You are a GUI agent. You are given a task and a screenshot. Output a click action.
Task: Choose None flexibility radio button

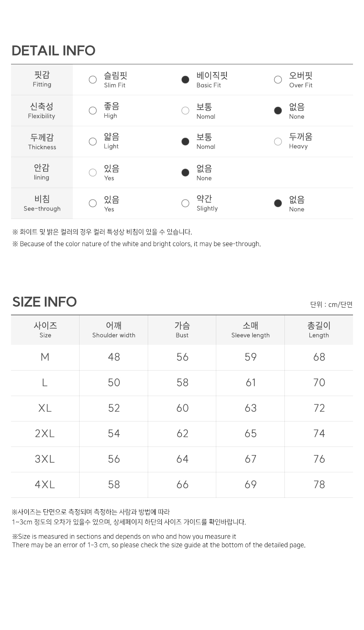coord(278,111)
